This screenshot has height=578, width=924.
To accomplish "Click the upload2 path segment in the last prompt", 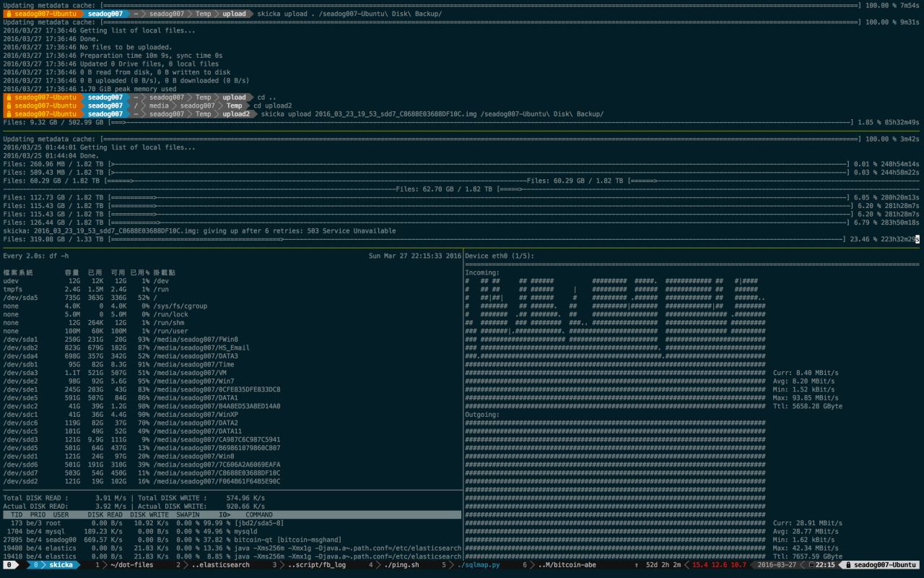I will point(236,114).
